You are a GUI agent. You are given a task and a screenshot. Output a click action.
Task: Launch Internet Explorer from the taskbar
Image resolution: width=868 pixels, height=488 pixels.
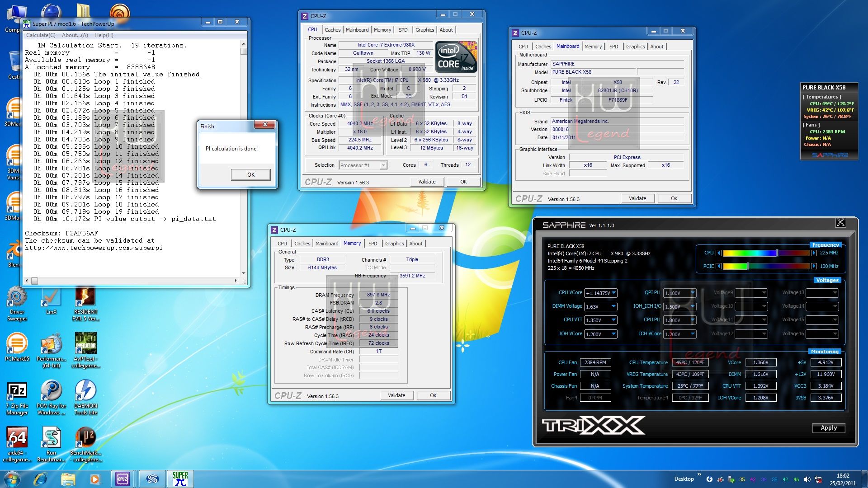click(40, 479)
